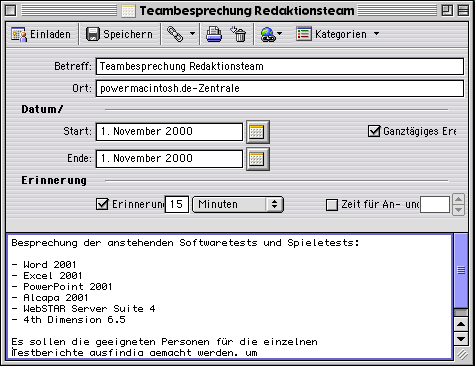This screenshot has width=475, height=366.
Task: Click in the notes text area
Action: [x=229, y=297]
